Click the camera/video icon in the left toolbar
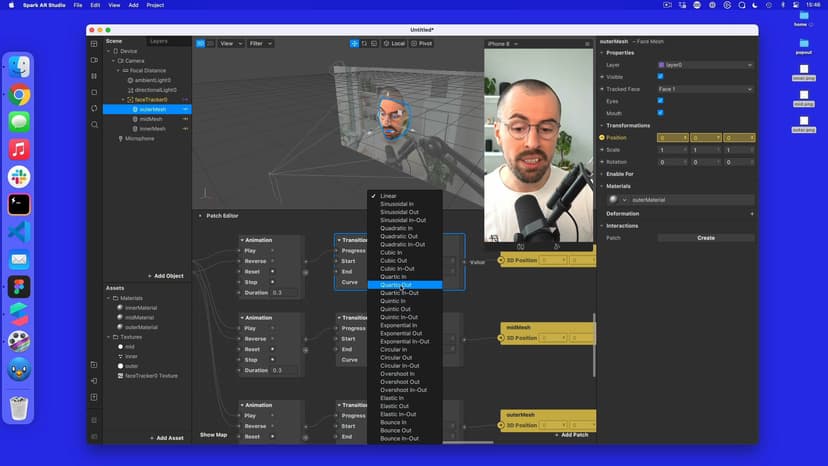Viewport: 828px width, 466px height. click(x=94, y=60)
